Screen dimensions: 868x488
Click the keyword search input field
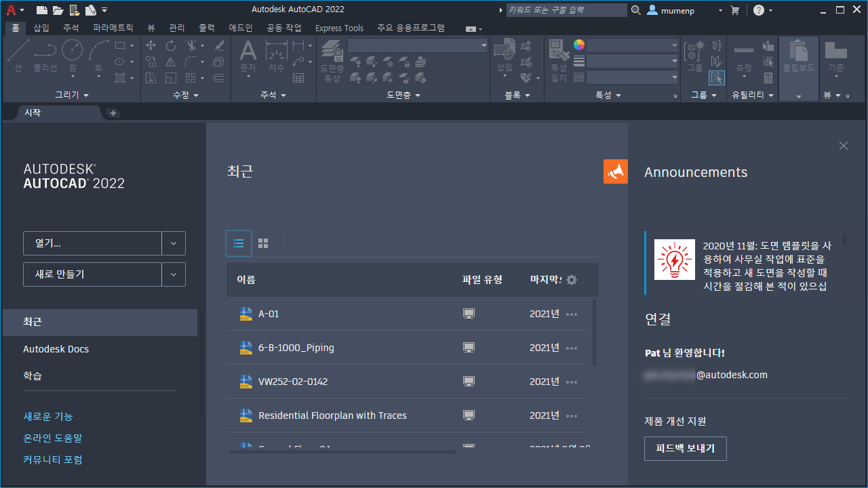566,10
